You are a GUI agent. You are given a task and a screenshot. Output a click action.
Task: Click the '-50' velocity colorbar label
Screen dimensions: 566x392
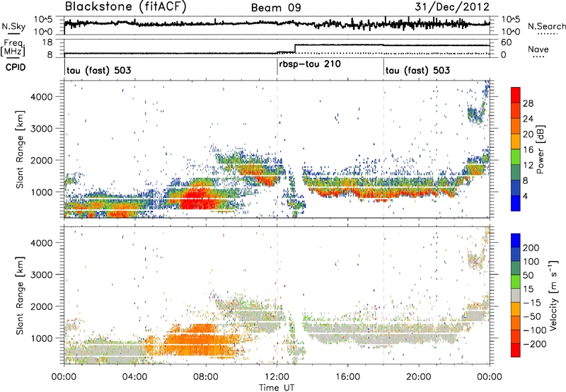(x=532, y=316)
